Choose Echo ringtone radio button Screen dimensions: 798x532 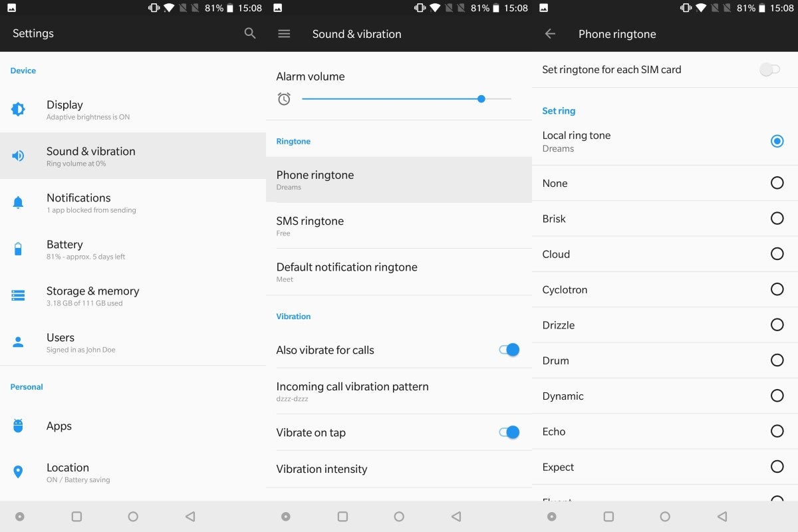777,431
